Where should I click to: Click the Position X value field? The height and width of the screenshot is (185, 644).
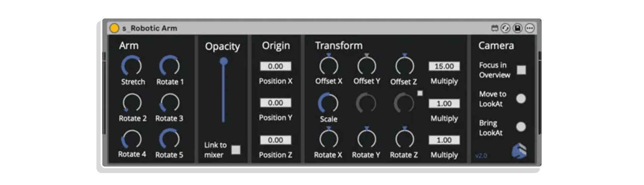pos(275,66)
